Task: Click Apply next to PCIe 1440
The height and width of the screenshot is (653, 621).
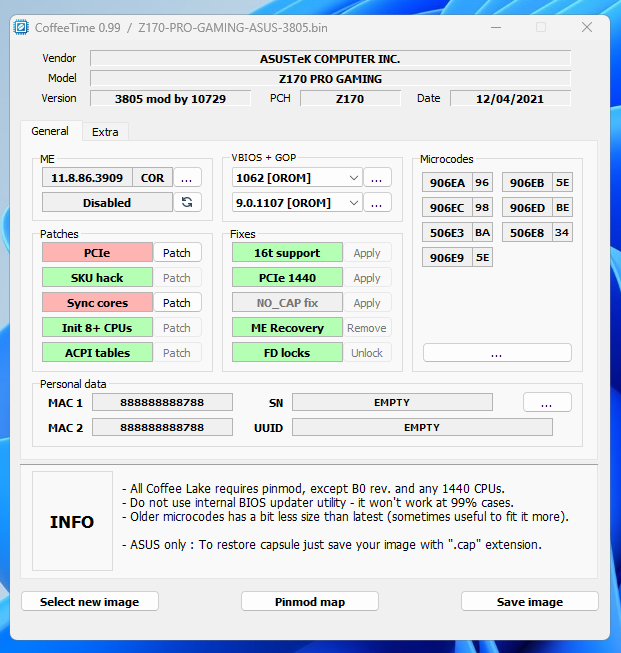Action: (x=367, y=278)
